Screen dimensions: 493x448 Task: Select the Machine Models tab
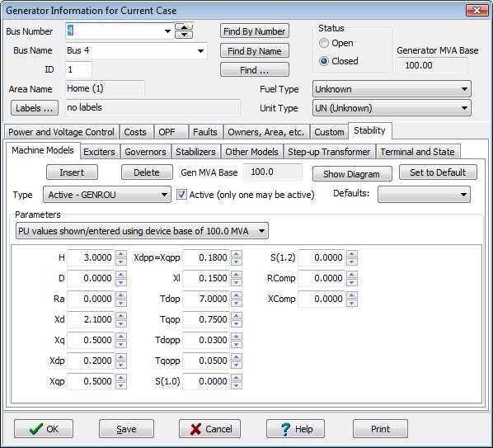[x=43, y=150]
